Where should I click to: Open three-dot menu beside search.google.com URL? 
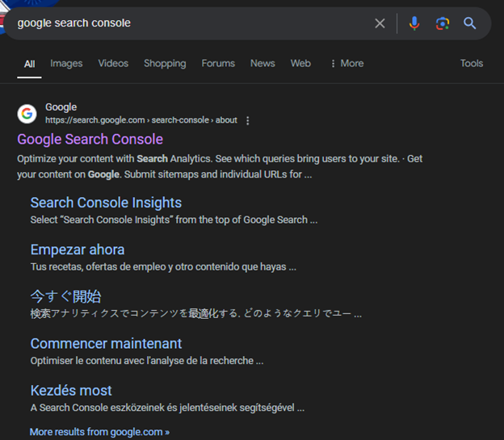[247, 120]
